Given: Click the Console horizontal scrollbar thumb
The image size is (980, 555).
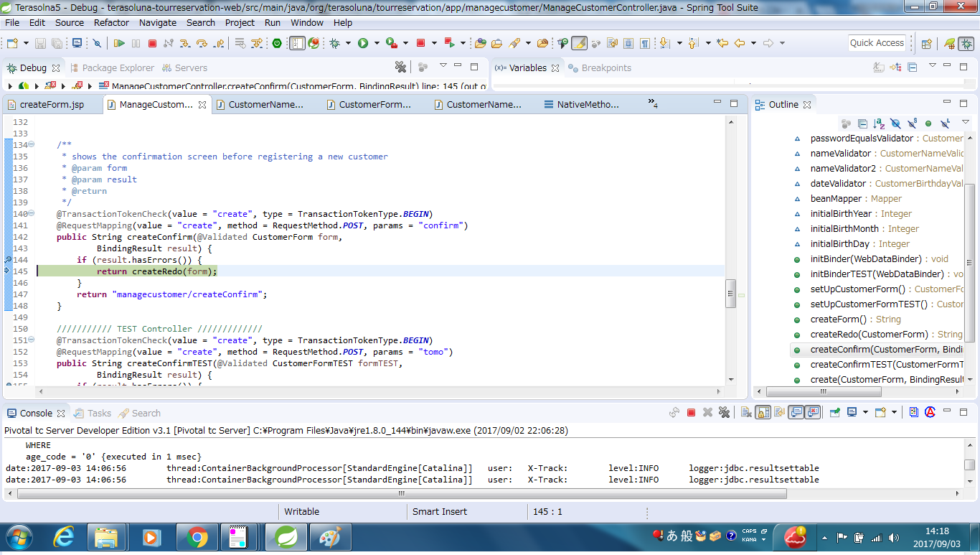Looking at the screenshot, I should pyautogui.click(x=402, y=494).
